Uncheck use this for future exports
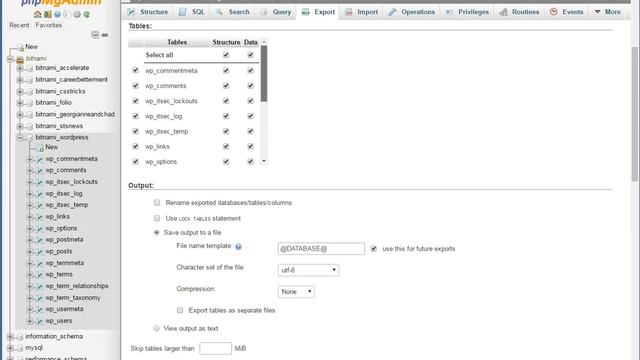Image resolution: width=640 pixels, height=360 pixels. click(373, 249)
